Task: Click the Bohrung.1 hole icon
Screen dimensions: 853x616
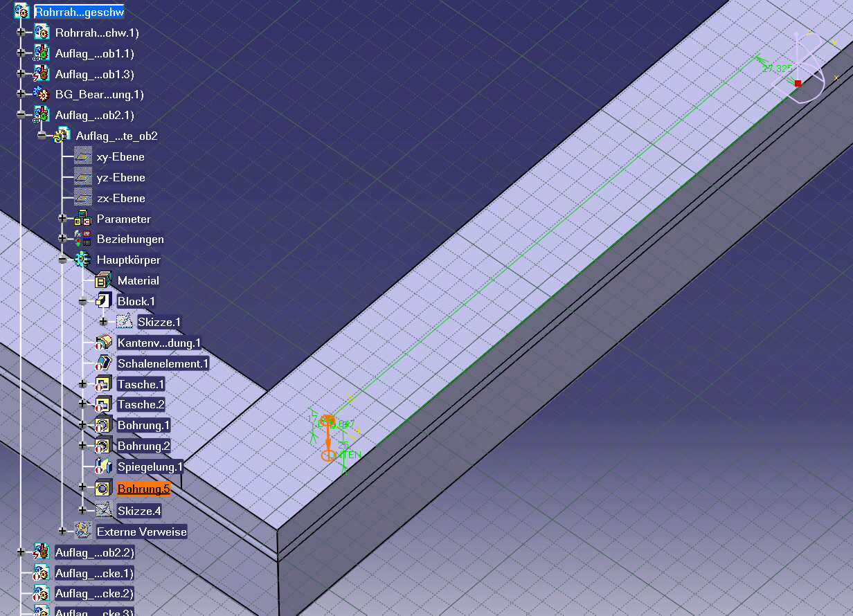Action: [x=104, y=425]
